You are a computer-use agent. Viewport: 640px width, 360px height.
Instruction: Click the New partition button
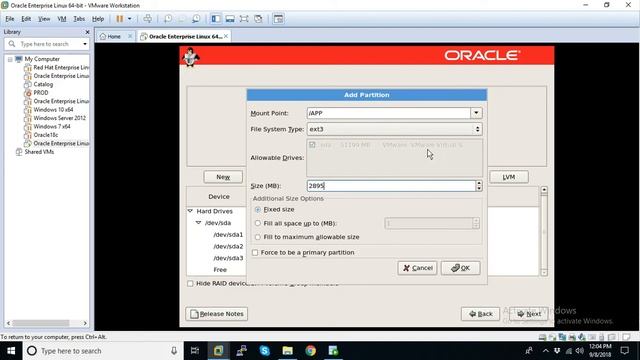(x=223, y=177)
